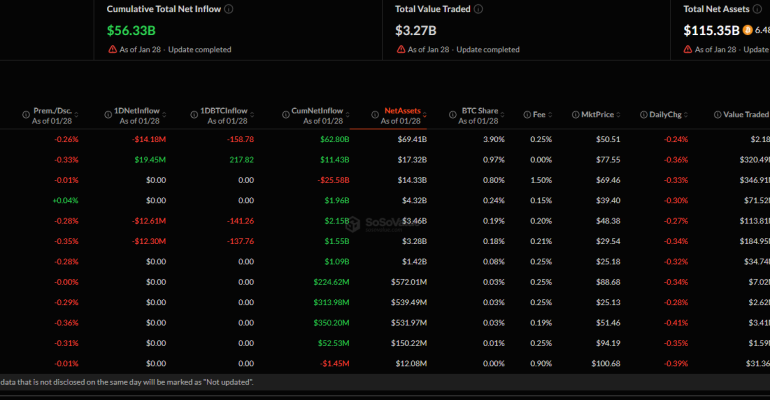Click the 217.82 BTC inflow cell
This screenshot has width=770, height=400.
[x=242, y=160]
